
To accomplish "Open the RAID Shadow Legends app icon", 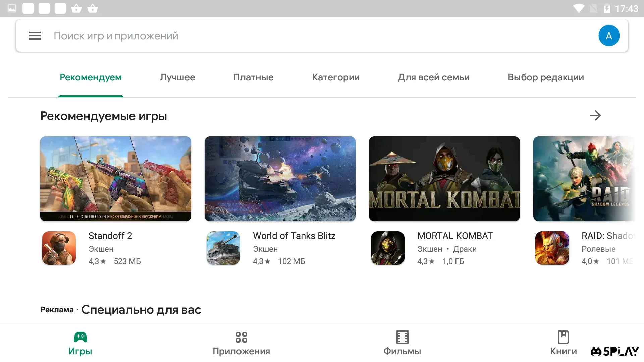I will [552, 248].
